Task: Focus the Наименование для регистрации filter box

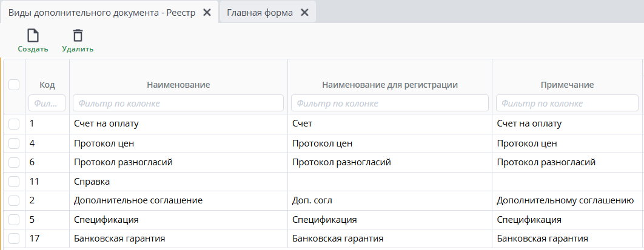Action: click(x=389, y=104)
